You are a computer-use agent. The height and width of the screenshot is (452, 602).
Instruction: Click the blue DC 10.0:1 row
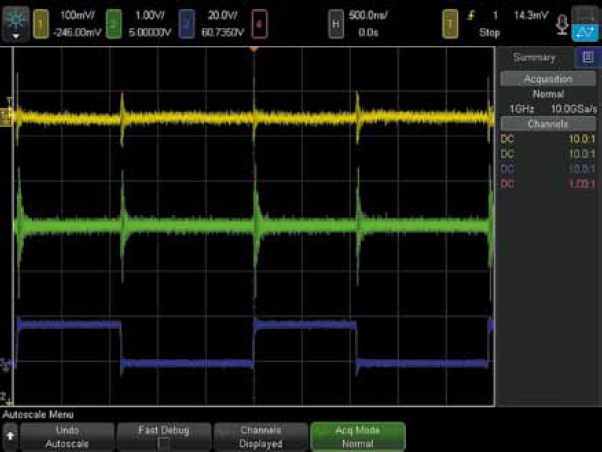point(548,169)
